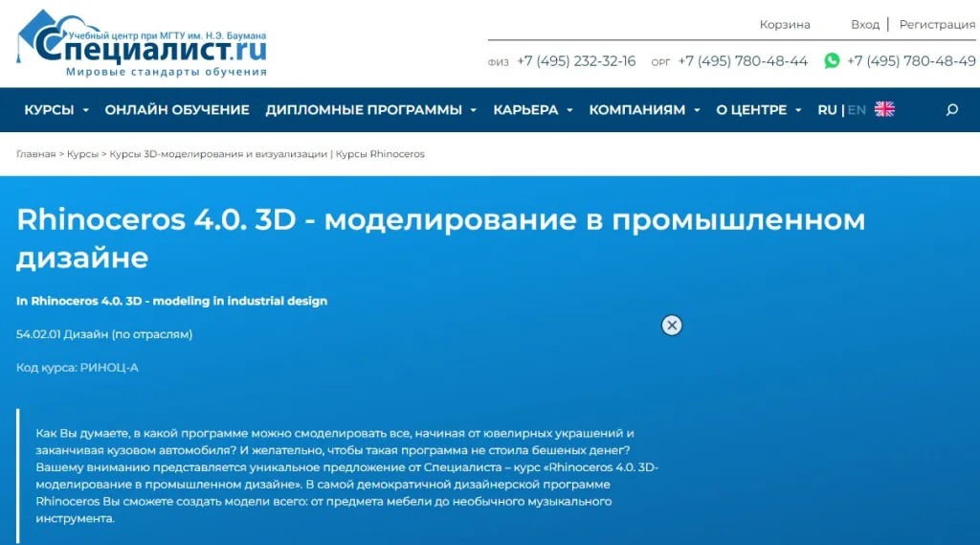
Task: Click the Специалист.ru logo
Action: [x=143, y=43]
